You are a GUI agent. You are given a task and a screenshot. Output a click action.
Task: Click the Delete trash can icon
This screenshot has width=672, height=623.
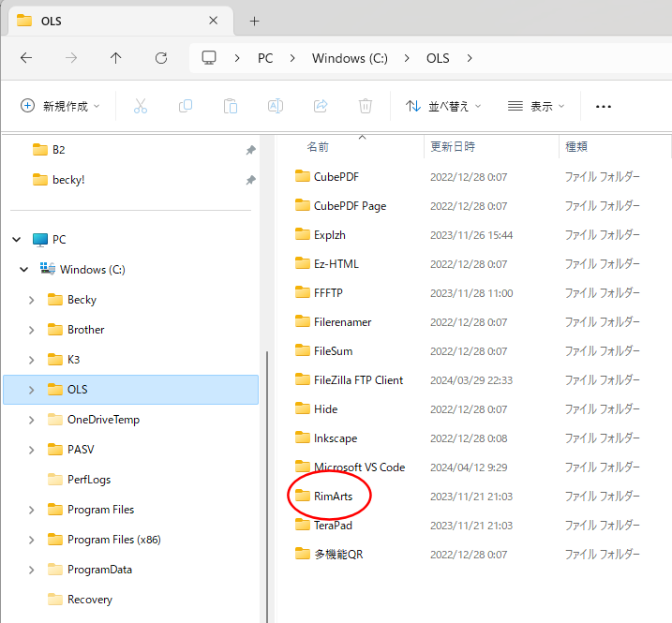point(366,106)
